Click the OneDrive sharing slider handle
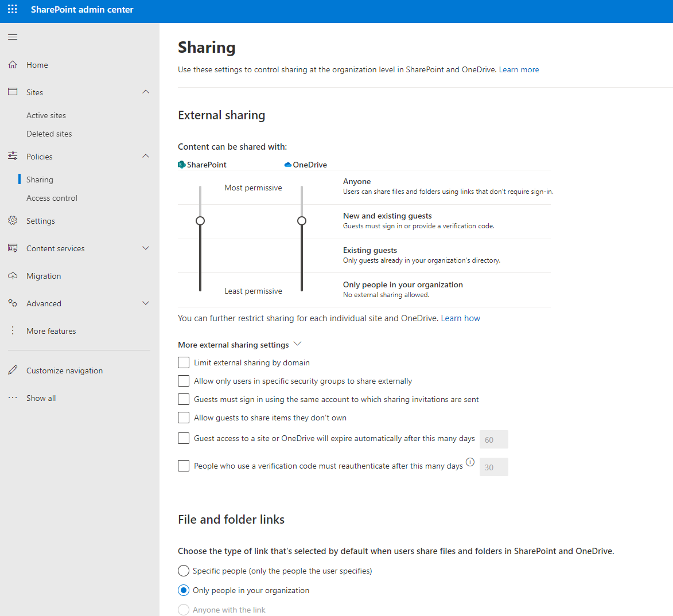Image resolution: width=673 pixels, height=616 pixels. [x=302, y=220]
